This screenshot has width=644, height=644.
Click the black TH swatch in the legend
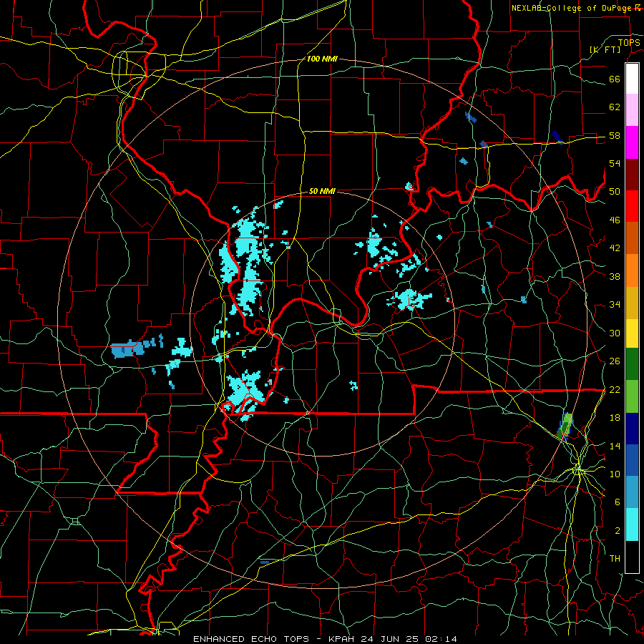click(x=632, y=557)
